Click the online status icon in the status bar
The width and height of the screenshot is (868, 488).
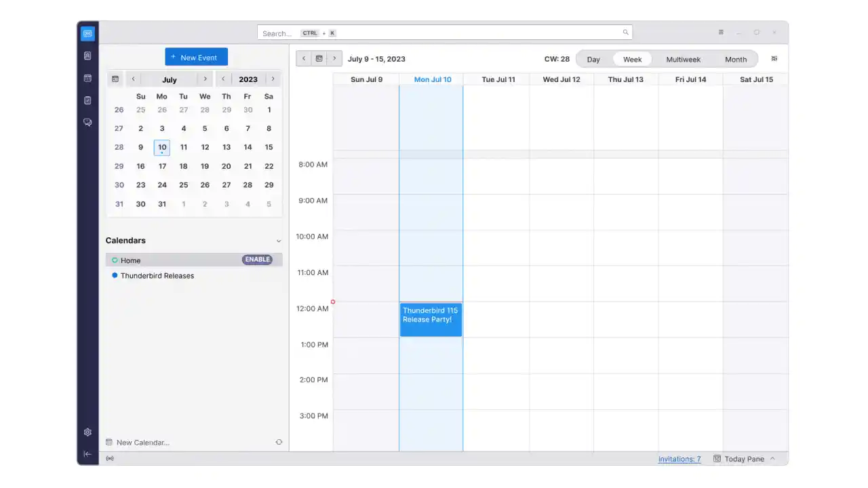110,459
